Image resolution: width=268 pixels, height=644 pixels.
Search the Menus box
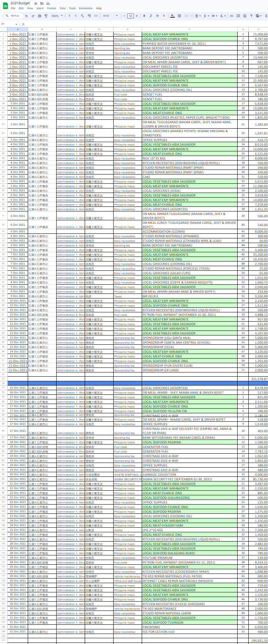13,16
